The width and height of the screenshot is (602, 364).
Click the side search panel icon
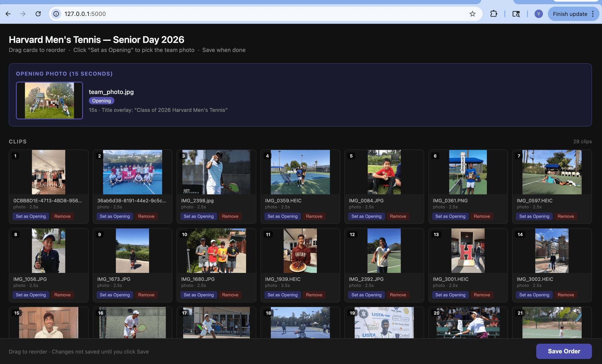[x=515, y=14]
